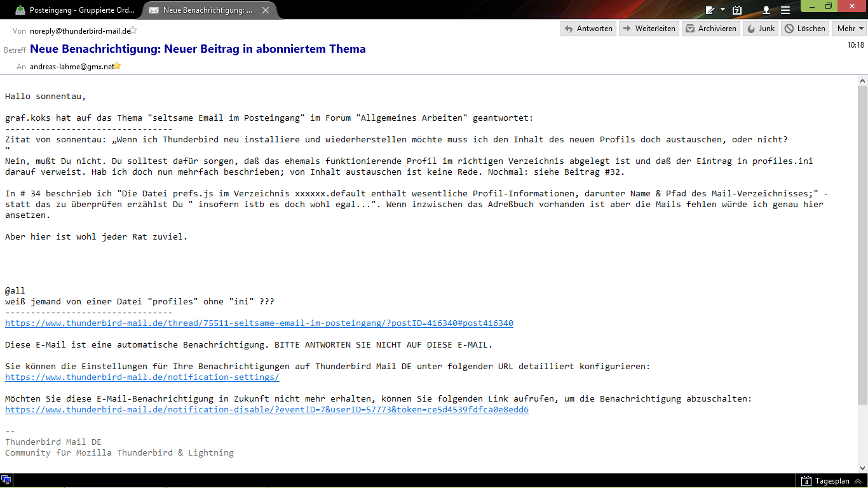
Task: Click the "Hallo sonnentau," greeting line
Action: (x=45, y=97)
